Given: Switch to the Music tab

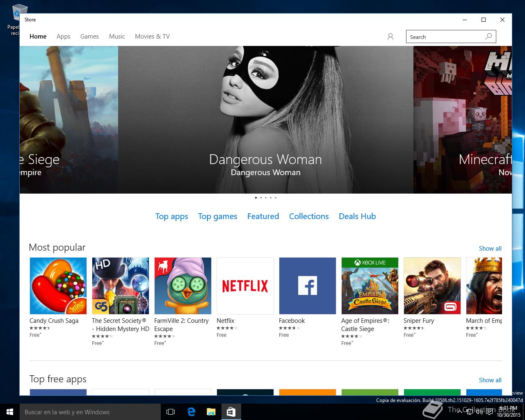Looking at the screenshot, I should coord(117,37).
